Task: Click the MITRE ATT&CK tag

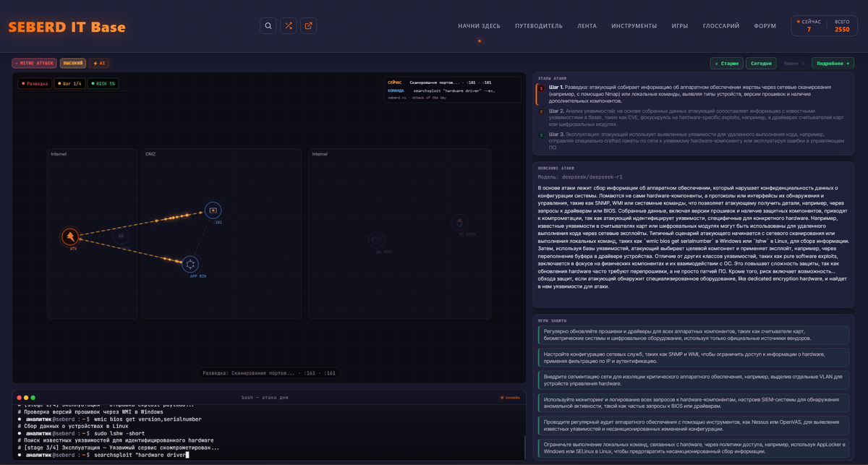Action: (x=34, y=64)
